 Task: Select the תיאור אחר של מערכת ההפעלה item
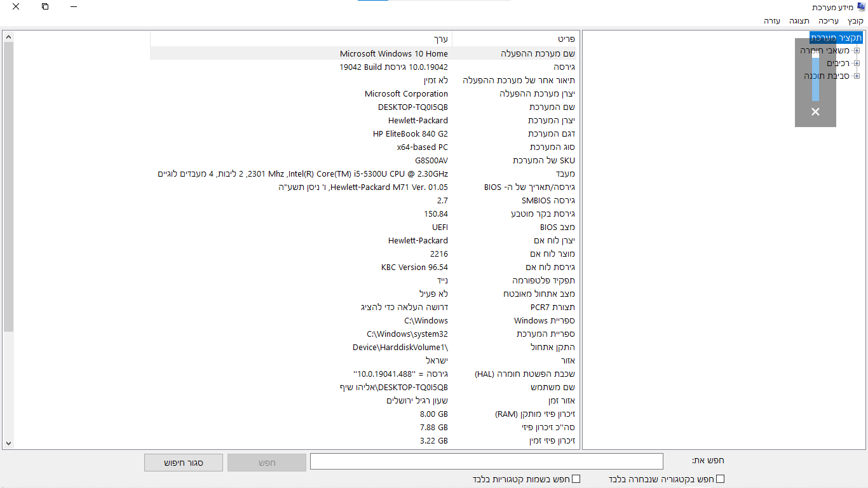click(x=519, y=81)
